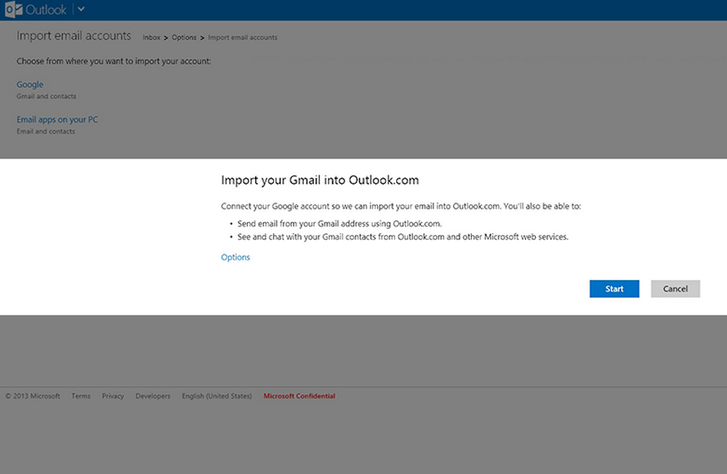The height and width of the screenshot is (474, 727).
Task: Go to Inbox via breadcrumb
Action: click(153, 37)
